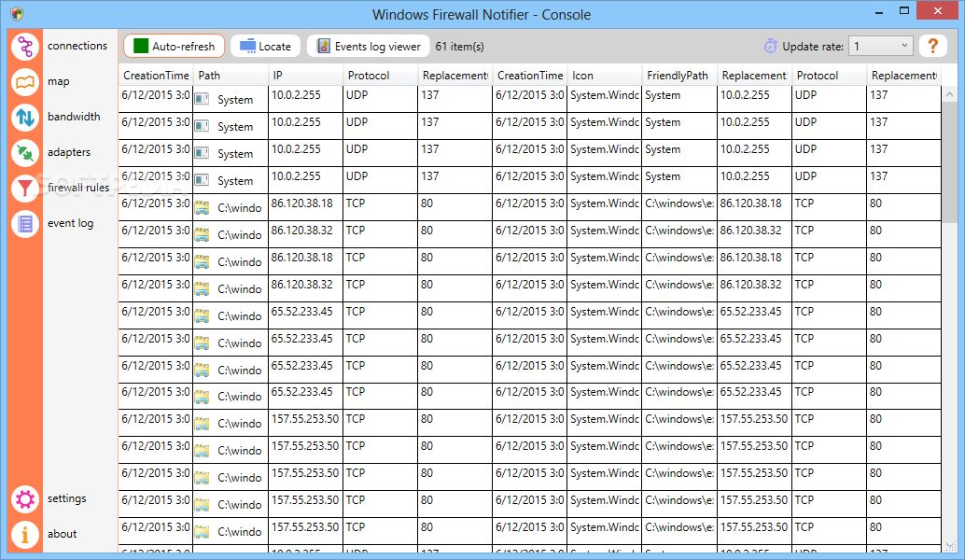
Task: Open the settings gear icon
Action: [x=25, y=499]
